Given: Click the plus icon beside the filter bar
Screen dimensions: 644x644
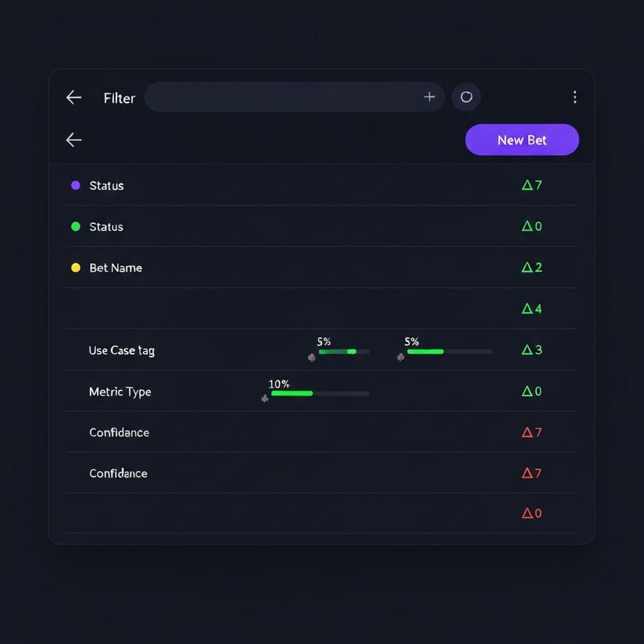Looking at the screenshot, I should point(430,97).
